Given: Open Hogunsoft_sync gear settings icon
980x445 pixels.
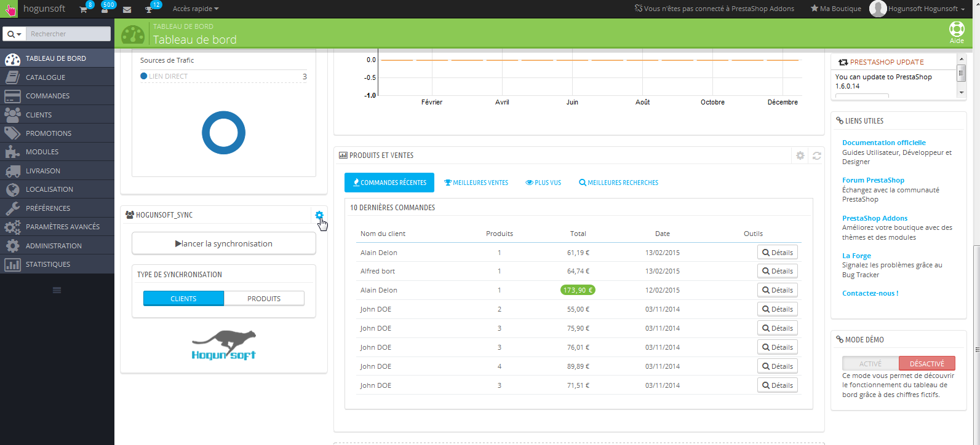Looking at the screenshot, I should pos(319,215).
